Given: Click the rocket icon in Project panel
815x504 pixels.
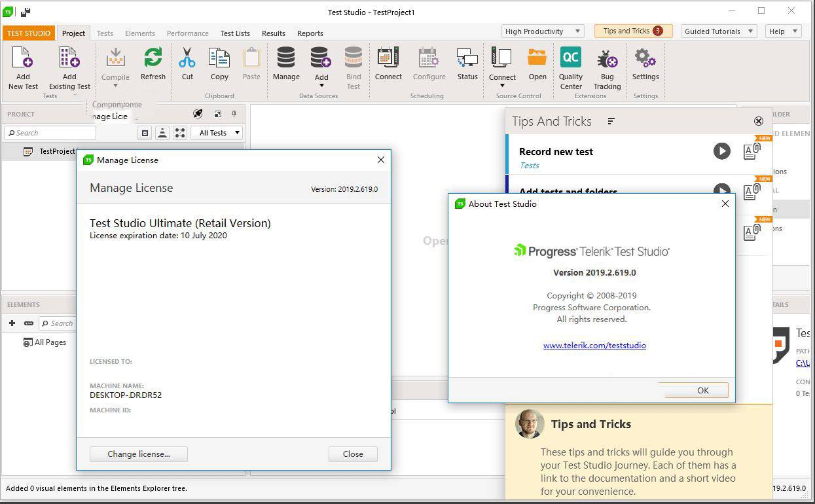Looking at the screenshot, I should tap(198, 114).
